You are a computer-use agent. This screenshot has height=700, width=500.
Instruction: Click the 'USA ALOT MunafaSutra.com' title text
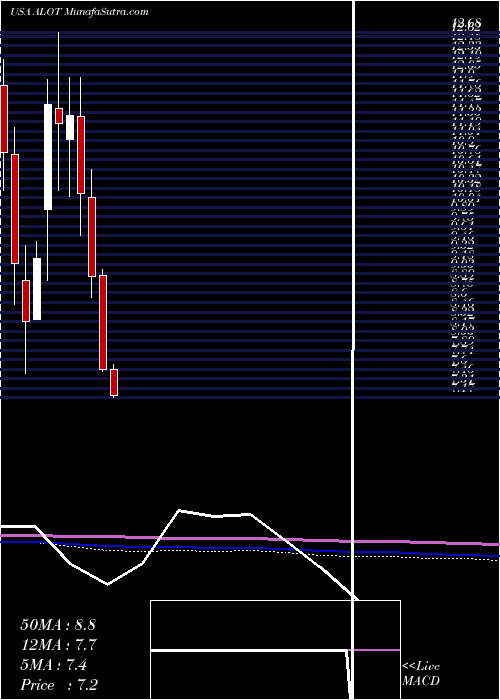(79, 12)
